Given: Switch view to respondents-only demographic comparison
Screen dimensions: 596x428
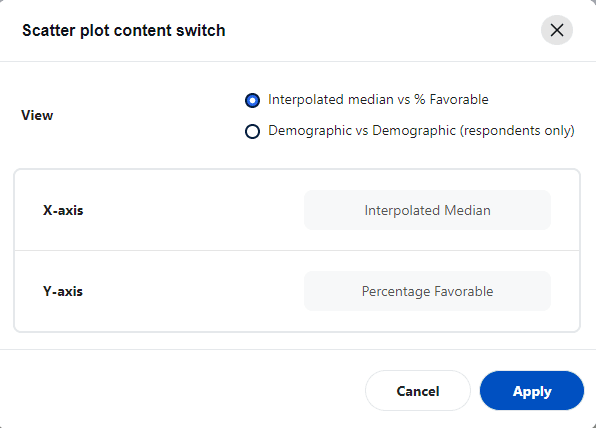Looking at the screenshot, I should tap(252, 132).
